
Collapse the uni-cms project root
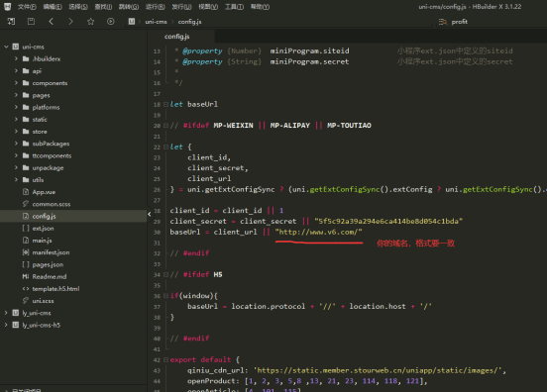6,47
